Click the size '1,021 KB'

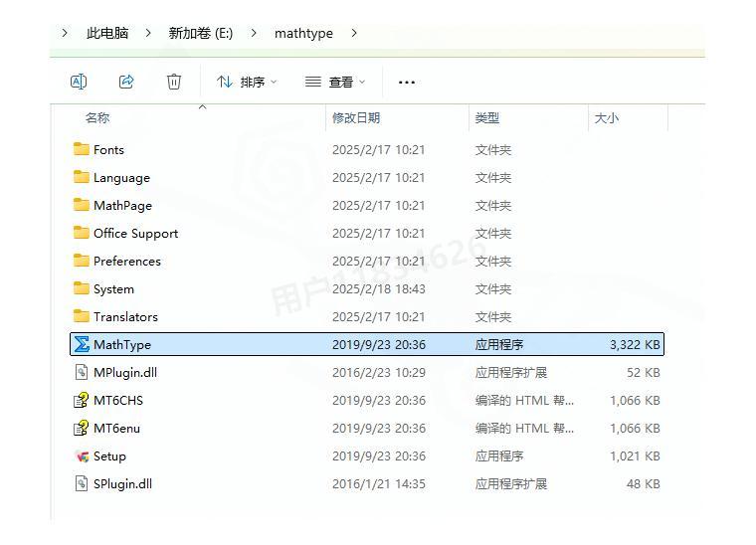point(635,456)
